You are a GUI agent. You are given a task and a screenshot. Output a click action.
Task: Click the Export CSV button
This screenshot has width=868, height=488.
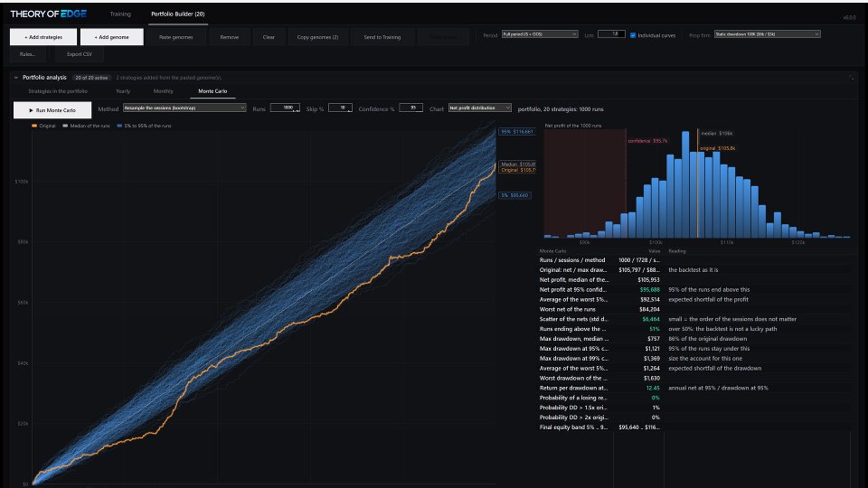pos(80,54)
